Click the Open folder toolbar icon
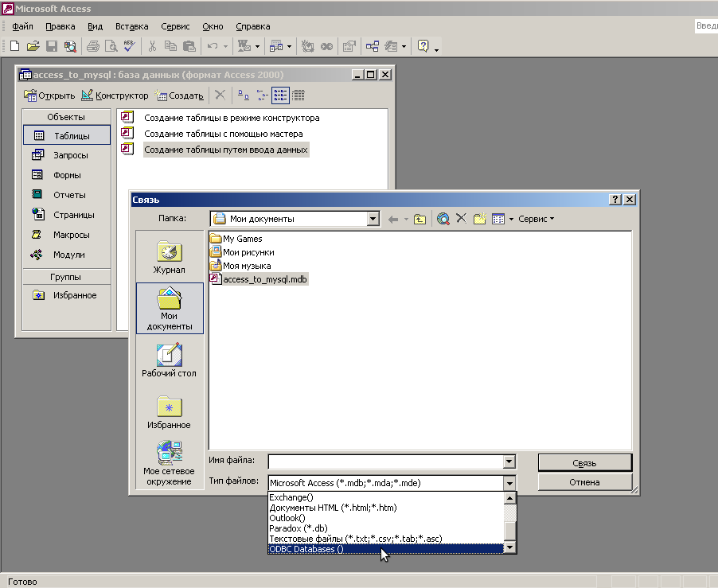The image size is (718, 588). 33,46
